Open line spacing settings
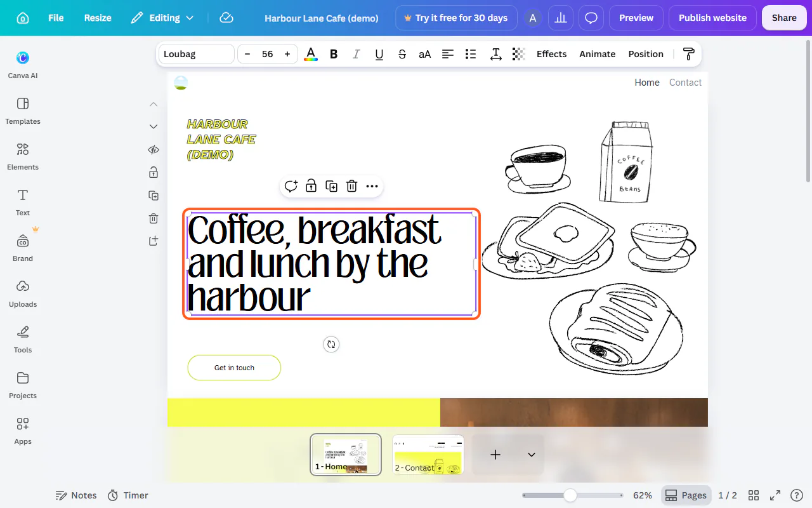Viewport: 812px width, 508px height. (496, 54)
